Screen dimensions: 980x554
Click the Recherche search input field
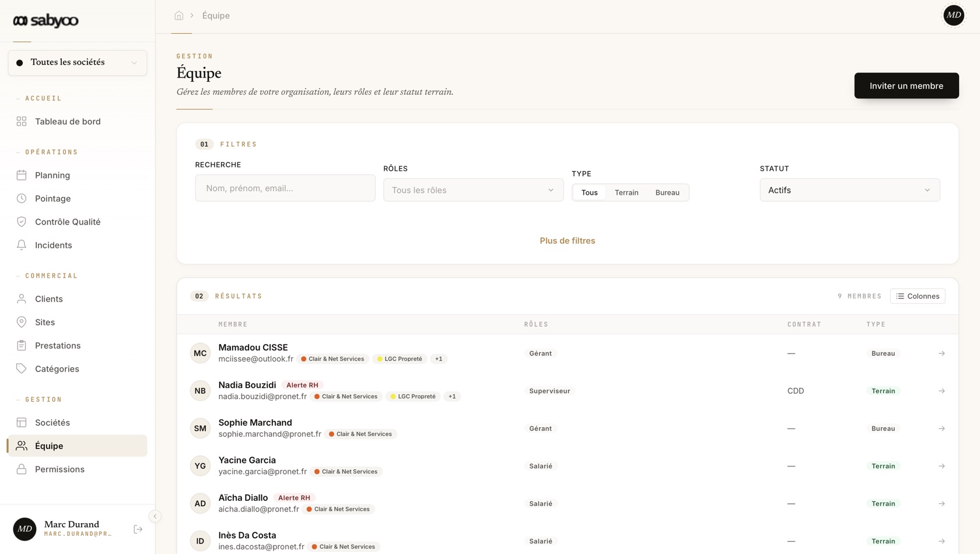285,188
